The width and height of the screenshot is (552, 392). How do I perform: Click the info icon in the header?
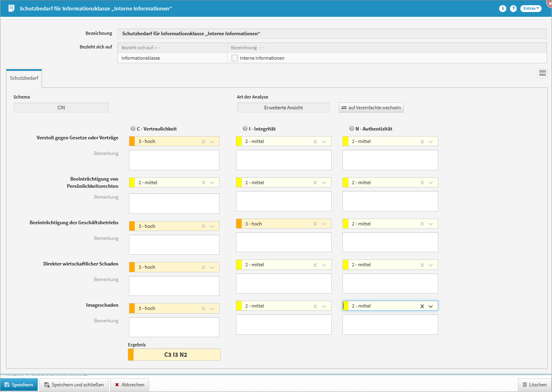click(x=502, y=8)
